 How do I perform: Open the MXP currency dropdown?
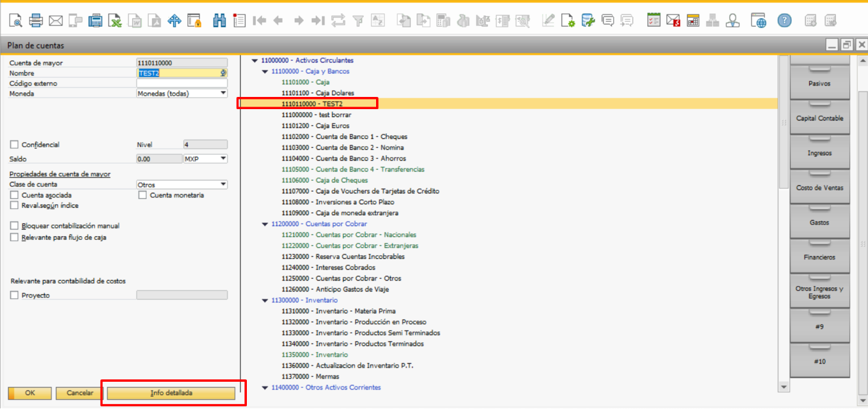click(223, 159)
